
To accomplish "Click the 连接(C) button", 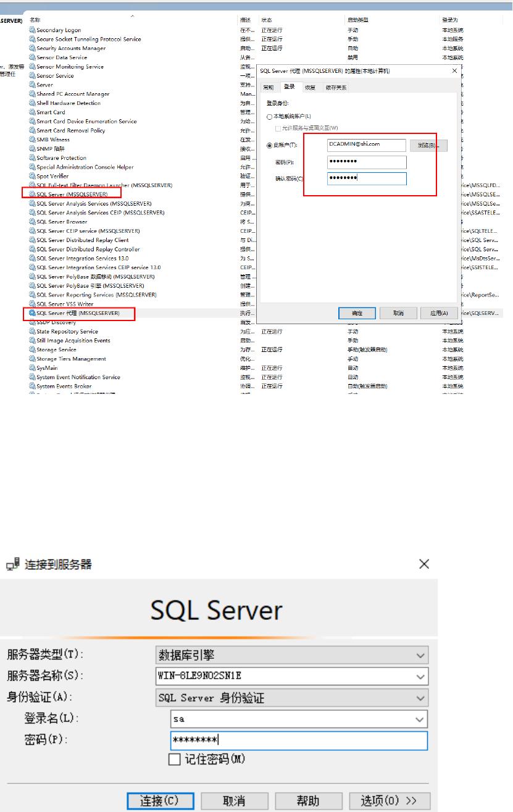I will coord(161,801).
